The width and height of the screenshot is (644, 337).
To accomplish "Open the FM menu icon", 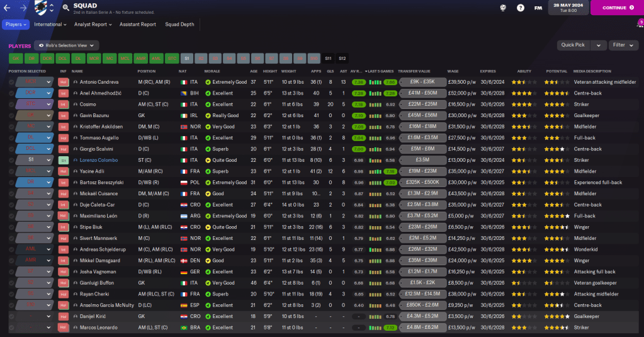I will (538, 8).
